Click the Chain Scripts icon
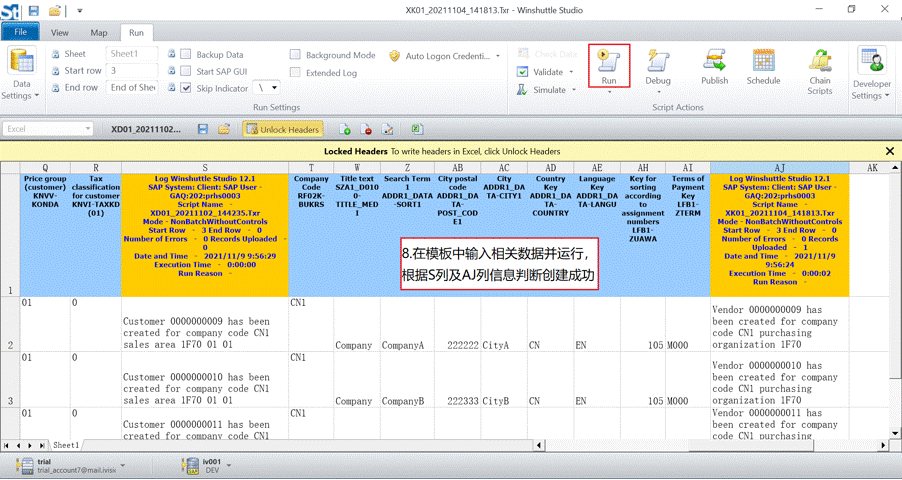The image size is (902, 480). point(820,60)
